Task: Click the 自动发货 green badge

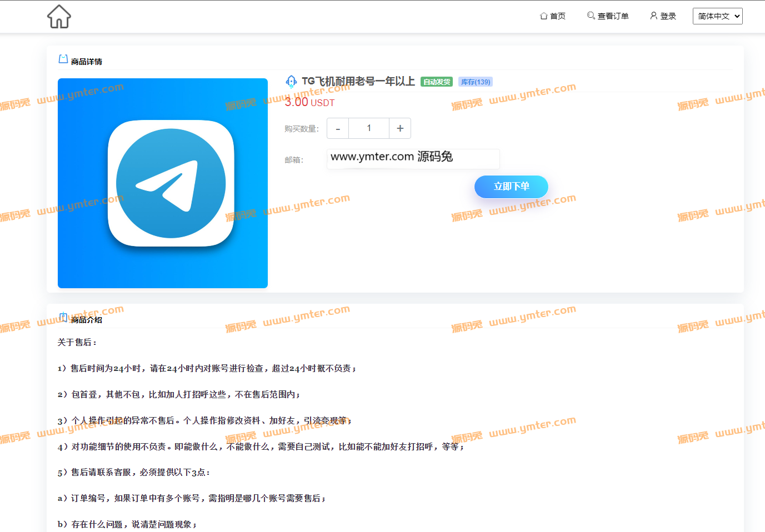Action: pyautogui.click(x=437, y=82)
